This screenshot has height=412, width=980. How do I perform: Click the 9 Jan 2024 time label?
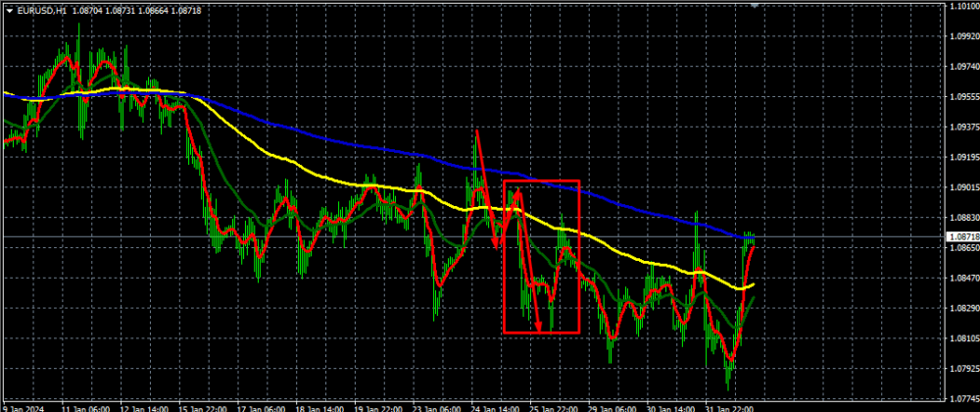click(22, 408)
